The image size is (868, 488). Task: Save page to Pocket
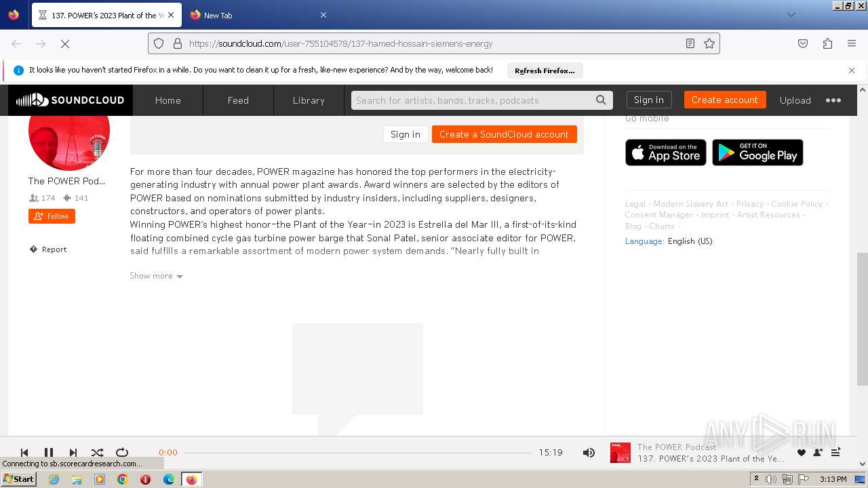click(x=803, y=43)
